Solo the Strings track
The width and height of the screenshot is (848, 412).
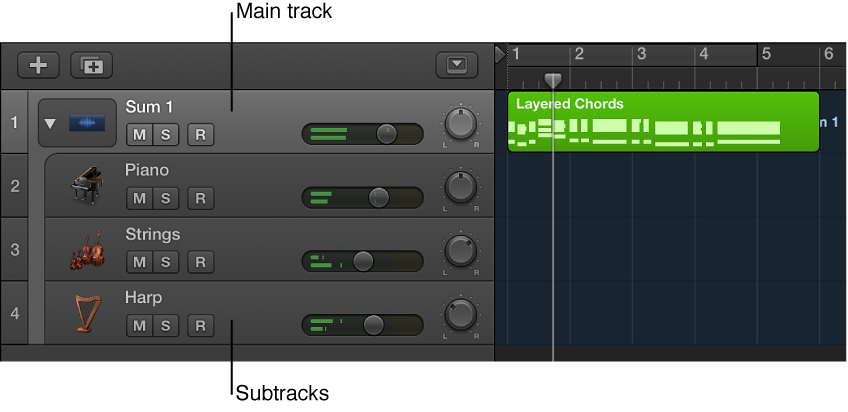(x=165, y=263)
